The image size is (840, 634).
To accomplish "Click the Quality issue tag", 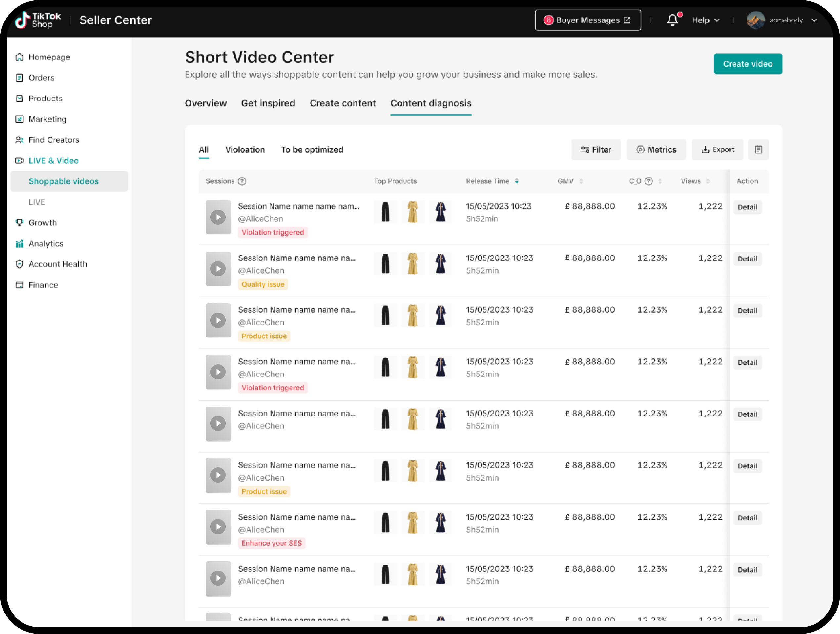I will point(263,284).
